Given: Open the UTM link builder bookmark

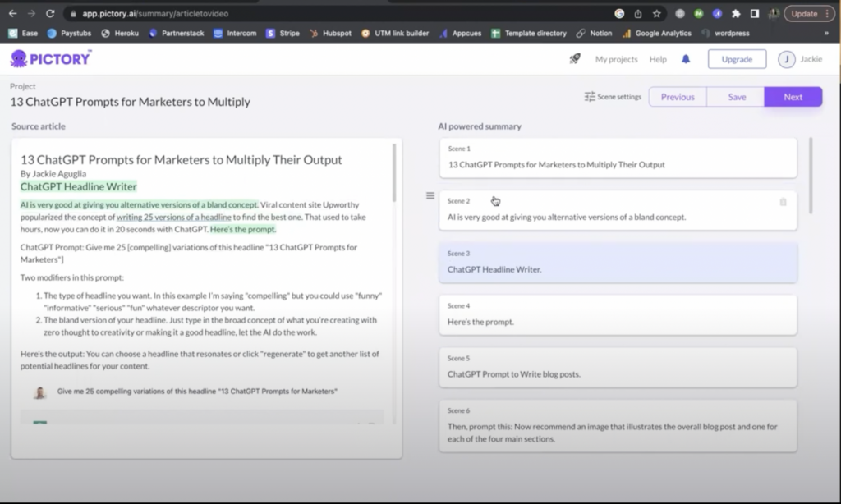Looking at the screenshot, I should [x=395, y=33].
